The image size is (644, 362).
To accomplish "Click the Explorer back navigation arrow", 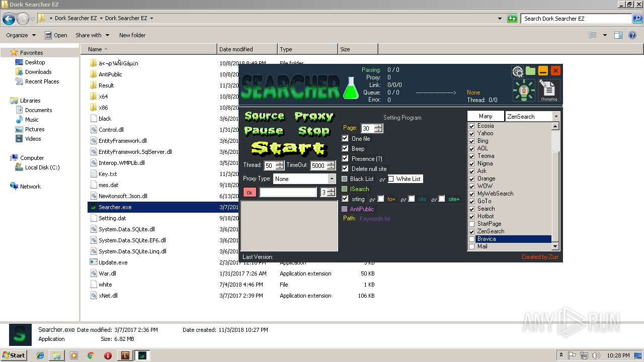I will tap(9, 19).
